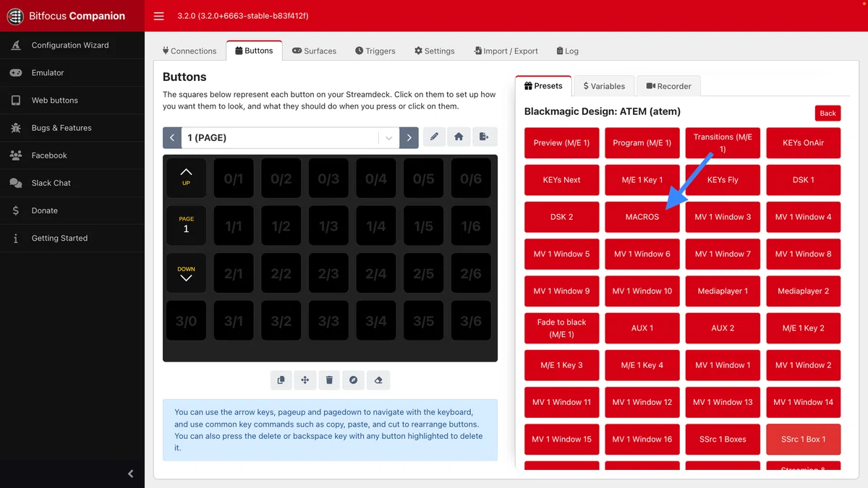The height and width of the screenshot is (488, 868).
Task: Click the PAGE 1 button in grid
Action: click(186, 225)
